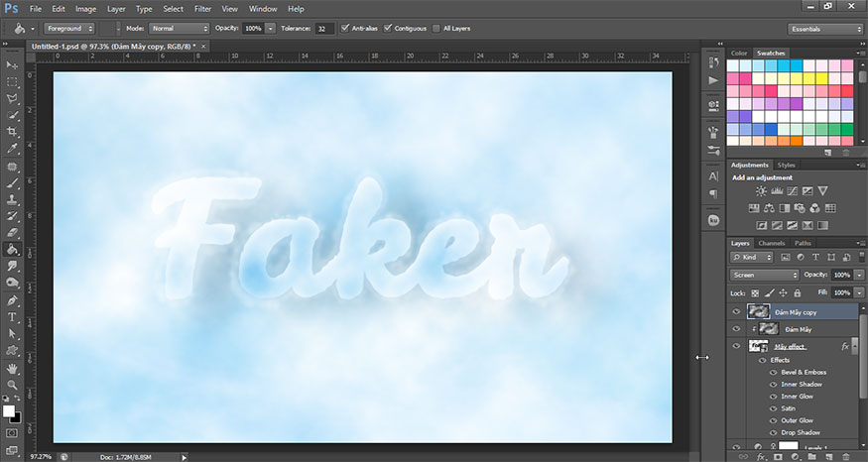The width and height of the screenshot is (868, 462).
Task: Toggle the Anti-alias checkbox
Action: coord(345,28)
